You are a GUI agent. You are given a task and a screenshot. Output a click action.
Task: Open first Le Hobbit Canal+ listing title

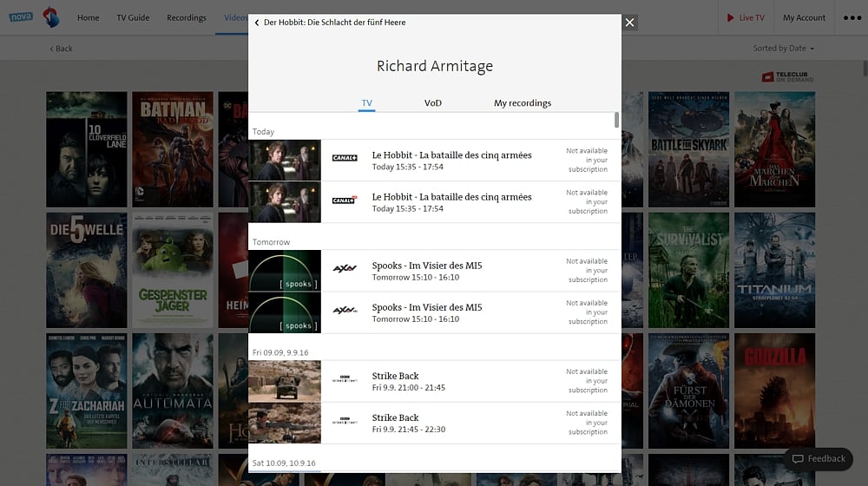(x=451, y=155)
